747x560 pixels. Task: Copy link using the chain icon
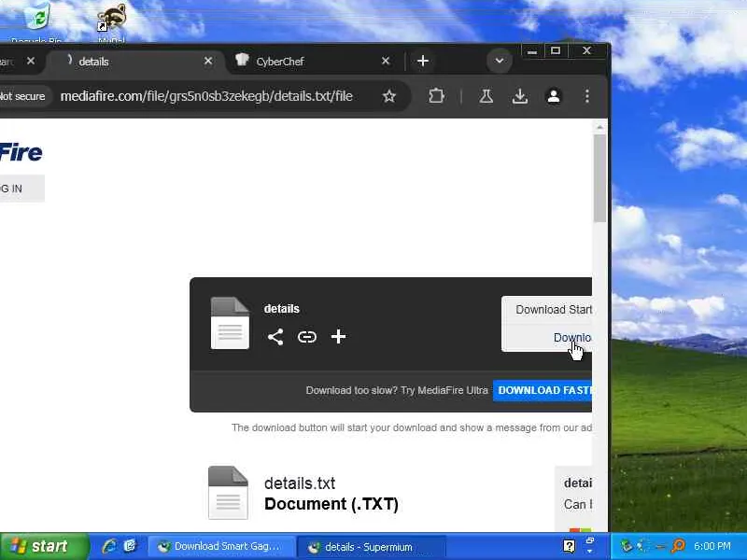point(307,337)
